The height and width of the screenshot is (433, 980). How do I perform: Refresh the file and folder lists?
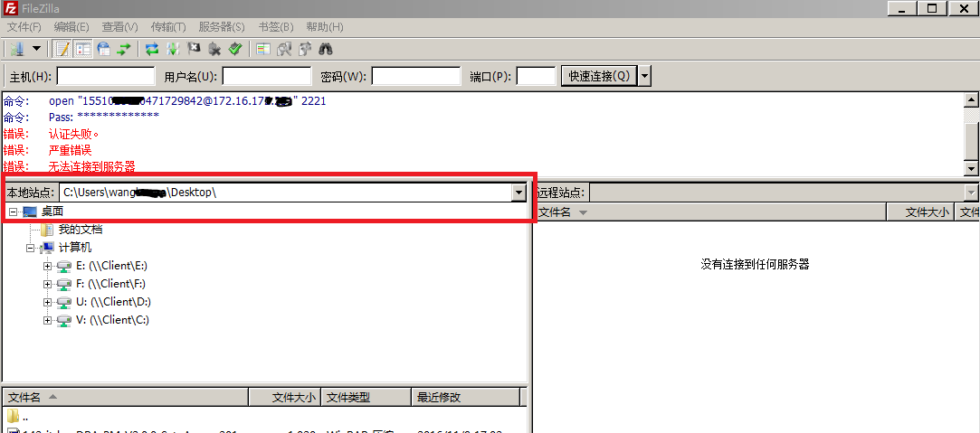click(x=152, y=49)
